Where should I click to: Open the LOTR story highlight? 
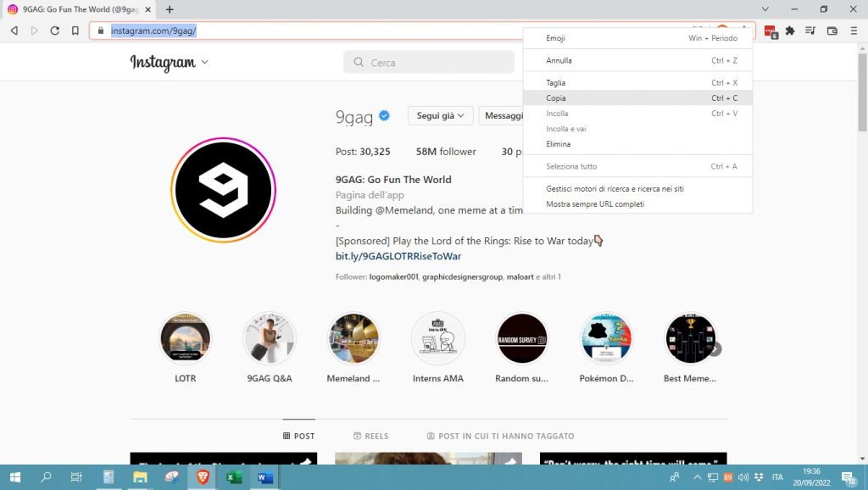(185, 338)
